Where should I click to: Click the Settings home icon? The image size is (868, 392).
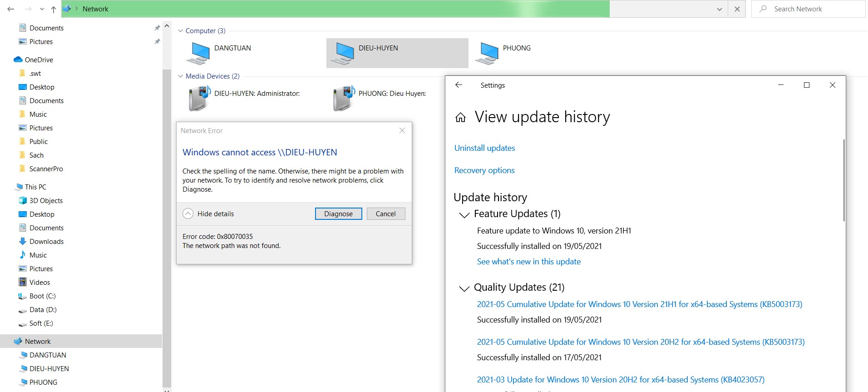pos(460,118)
